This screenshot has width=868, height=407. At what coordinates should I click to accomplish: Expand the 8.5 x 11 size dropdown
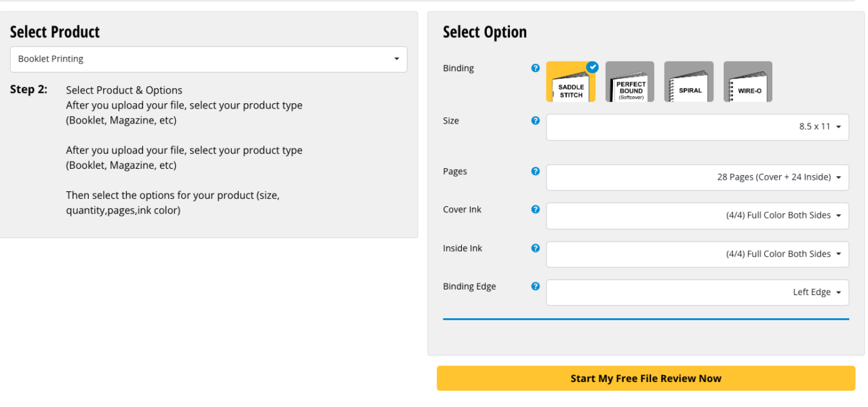pos(697,127)
